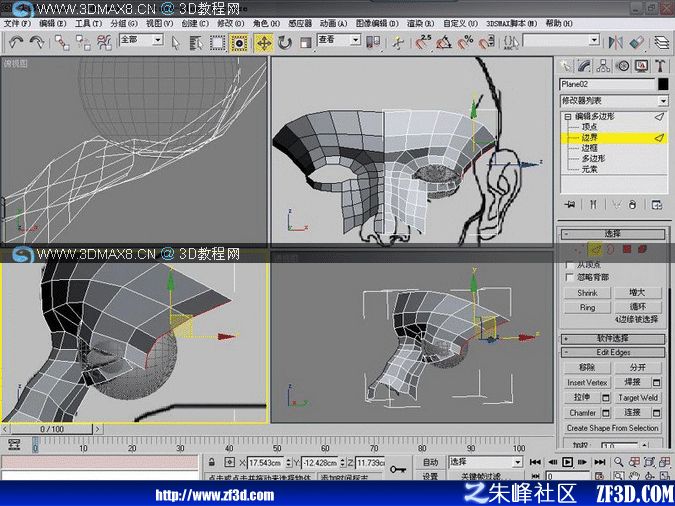Image resolution: width=675 pixels, height=506 pixels.
Task: Click the black object color swatch
Action: pyautogui.click(x=663, y=84)
